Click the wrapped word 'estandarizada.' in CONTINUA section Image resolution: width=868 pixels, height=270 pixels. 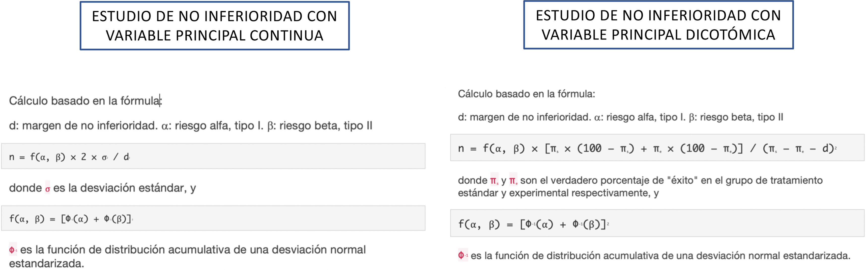[x=46, y=263]
